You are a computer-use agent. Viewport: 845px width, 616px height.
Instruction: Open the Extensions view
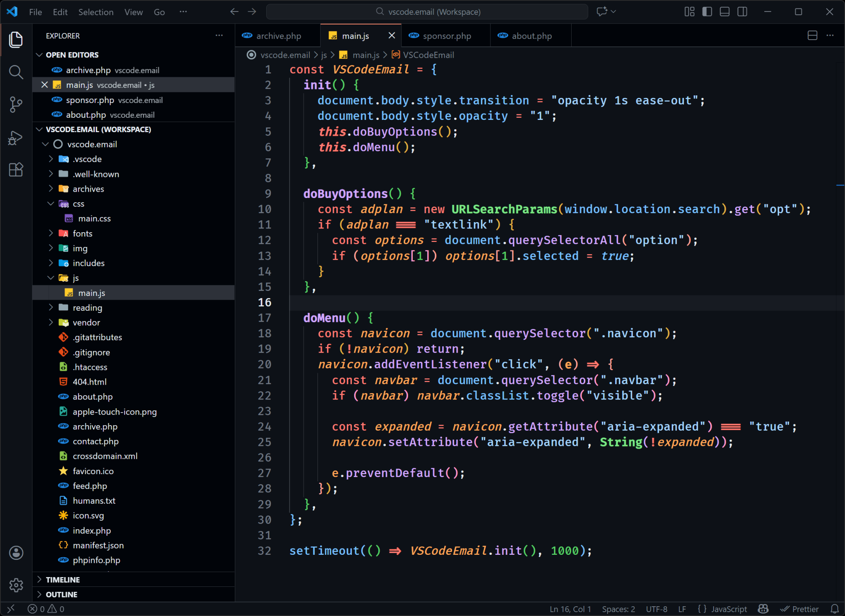pyautogui.click(x=16, y=170)
